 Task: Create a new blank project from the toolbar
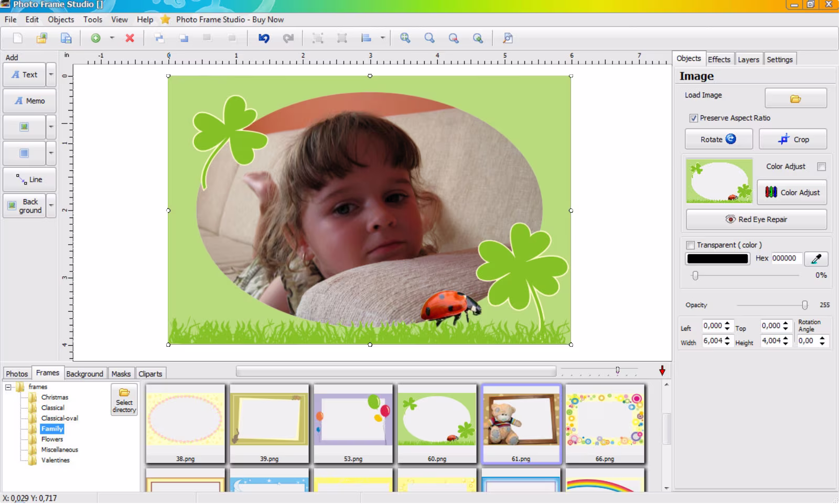[x=18, y=38]
